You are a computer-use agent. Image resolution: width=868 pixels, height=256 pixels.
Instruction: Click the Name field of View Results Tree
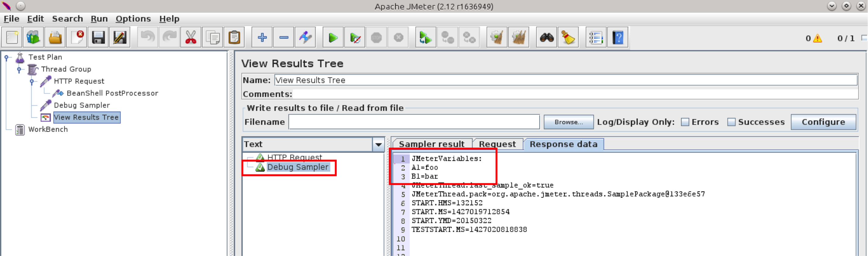566,80
